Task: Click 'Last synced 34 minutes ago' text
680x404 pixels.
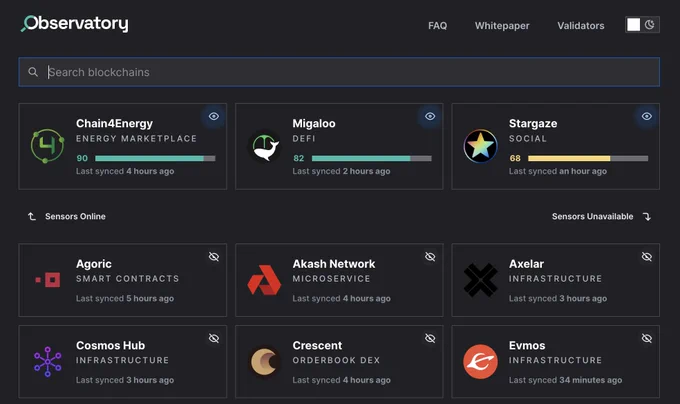Action: [566, 380]
